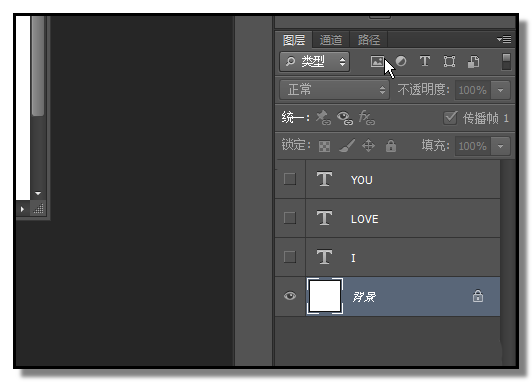This screenshot has width=532, height=382.
Task: Select the YOU layer name
Action: pos(362,180)
